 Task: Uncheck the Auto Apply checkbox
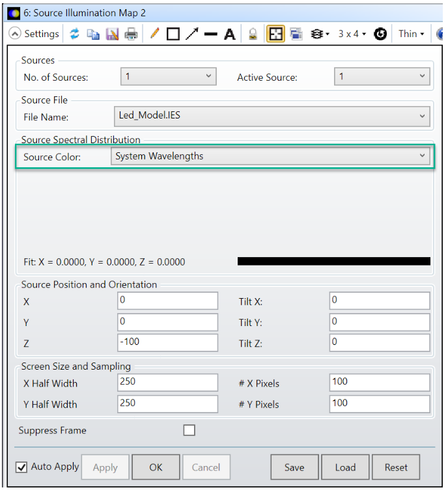(x=21, y=467)
